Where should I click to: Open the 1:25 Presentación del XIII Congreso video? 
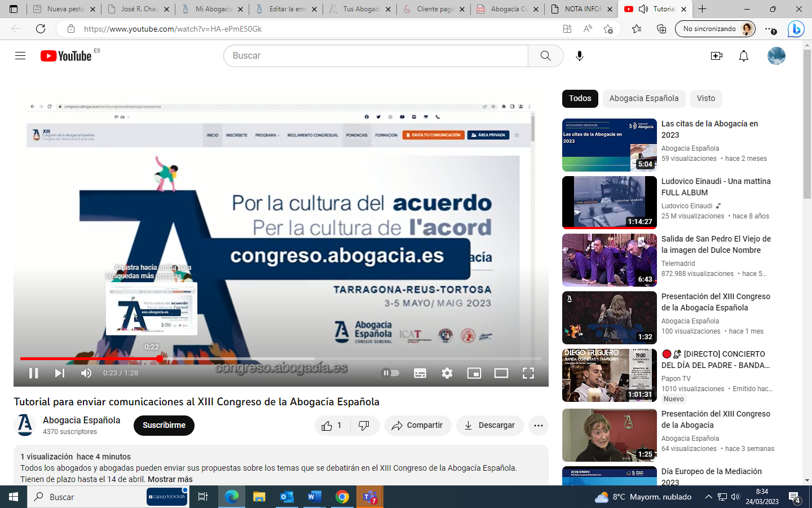pyautogui.click(x=610, y=435)
